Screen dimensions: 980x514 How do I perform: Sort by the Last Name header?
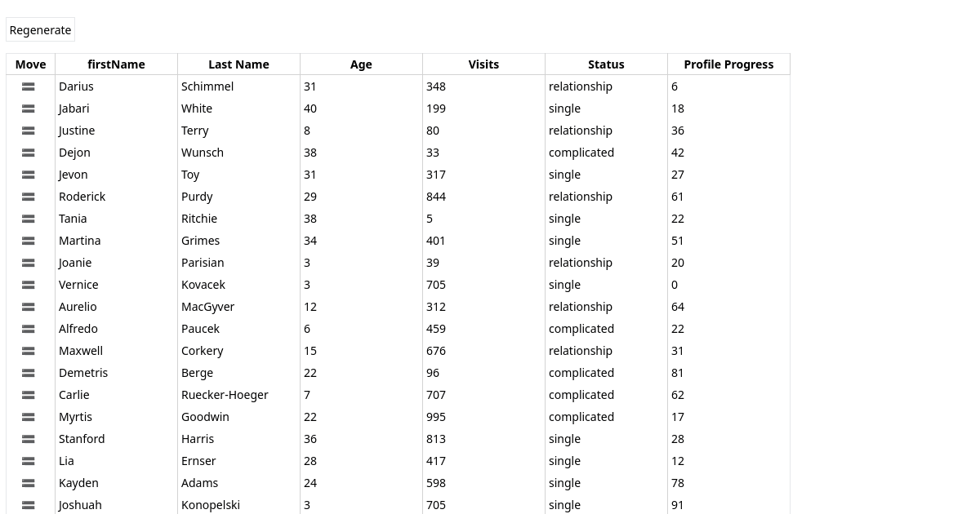238,64
